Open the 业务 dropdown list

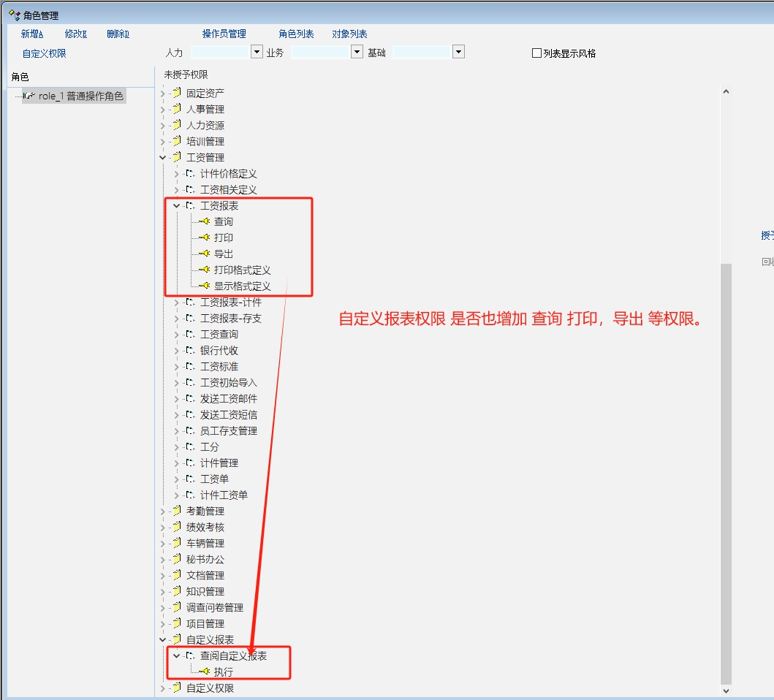click(x=357, y=52)
